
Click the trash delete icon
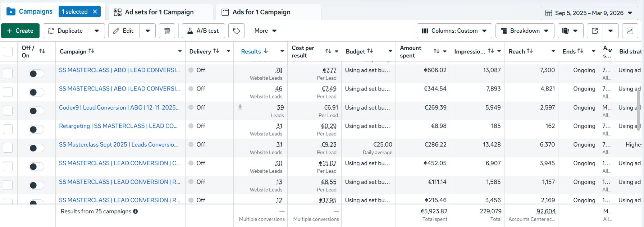coord(167,31)
